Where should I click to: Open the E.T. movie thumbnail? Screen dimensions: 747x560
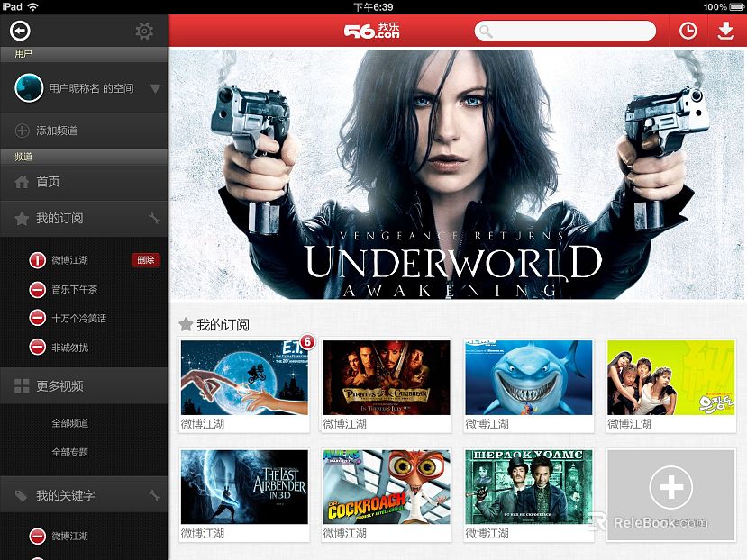244,377
